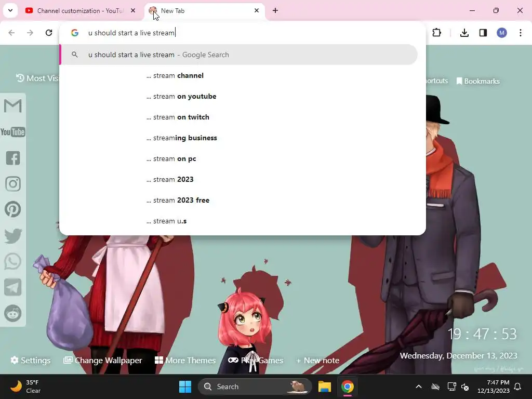Reload the current page
Viewport: 532px width, 399px height.
coord(49,33)
